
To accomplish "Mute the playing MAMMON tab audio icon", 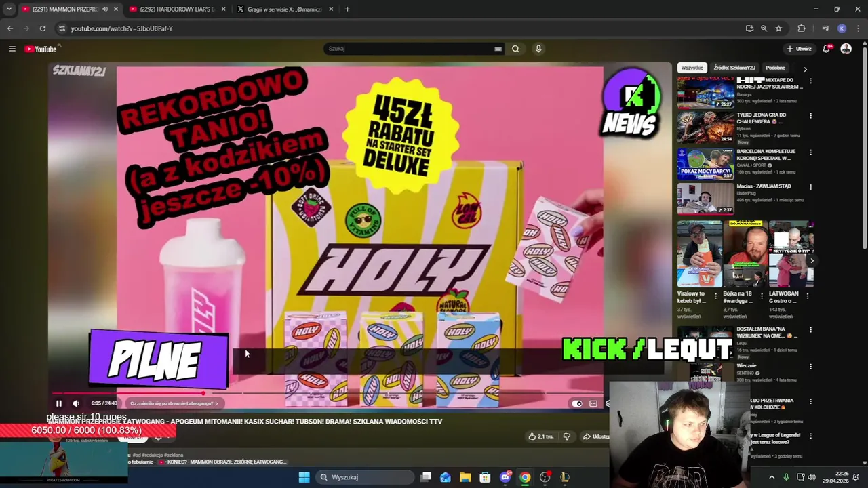I will point(104,9).
